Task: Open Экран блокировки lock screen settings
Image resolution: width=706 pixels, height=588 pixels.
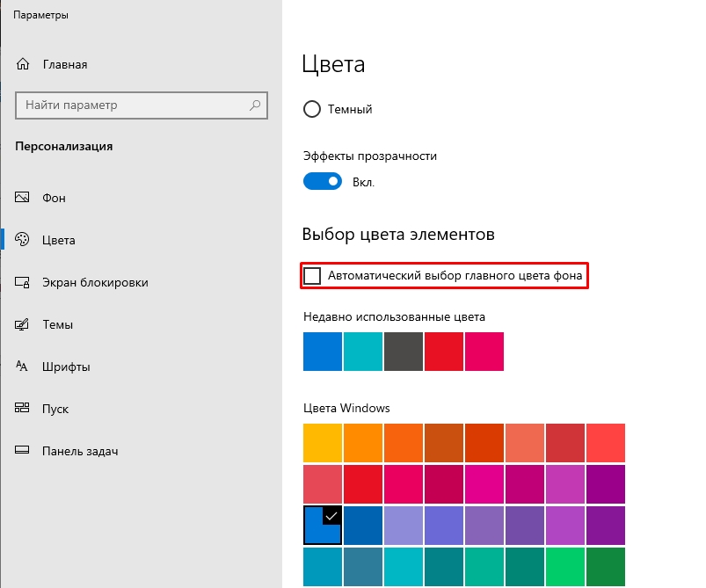Action: tap(82, 282)
